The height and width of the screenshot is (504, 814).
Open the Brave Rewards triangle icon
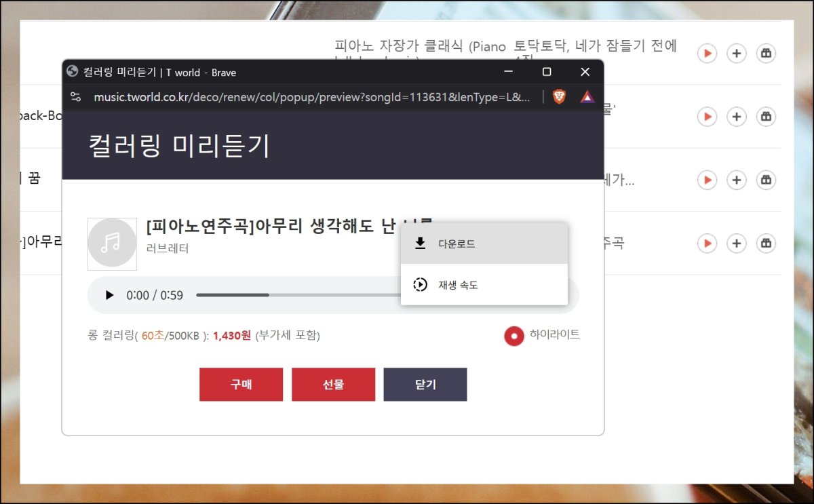click(x=587, y=97)
